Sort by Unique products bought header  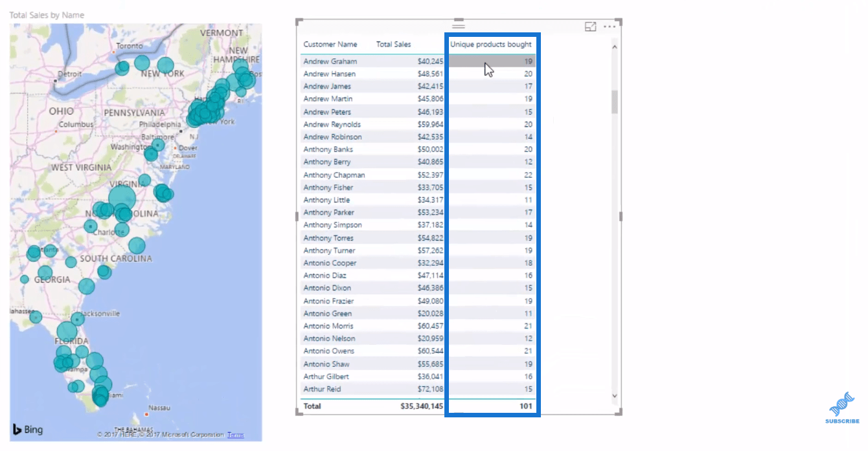[491, 45]
